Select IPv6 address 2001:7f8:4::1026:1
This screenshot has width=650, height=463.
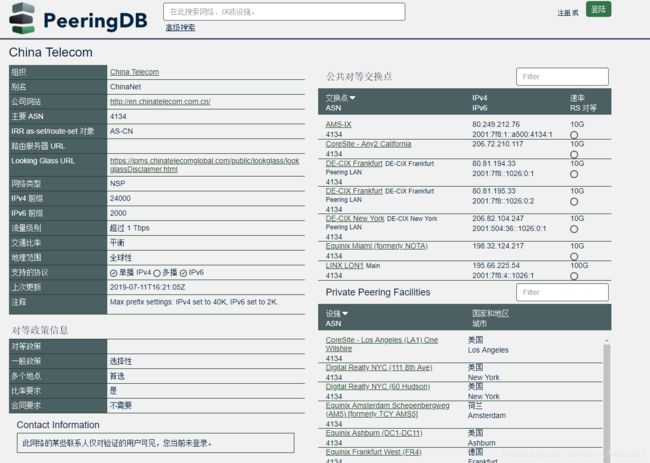503,275
